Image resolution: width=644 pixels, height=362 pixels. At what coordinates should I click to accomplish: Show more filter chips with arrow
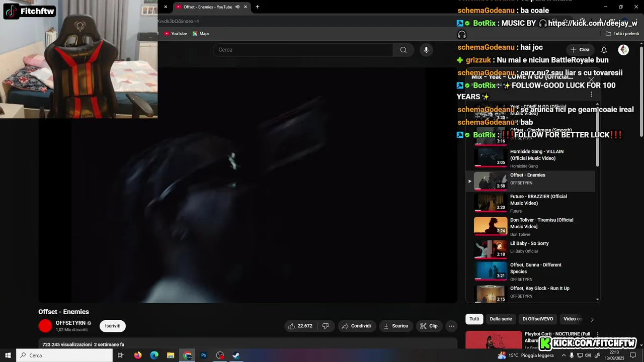pos(592,319)
